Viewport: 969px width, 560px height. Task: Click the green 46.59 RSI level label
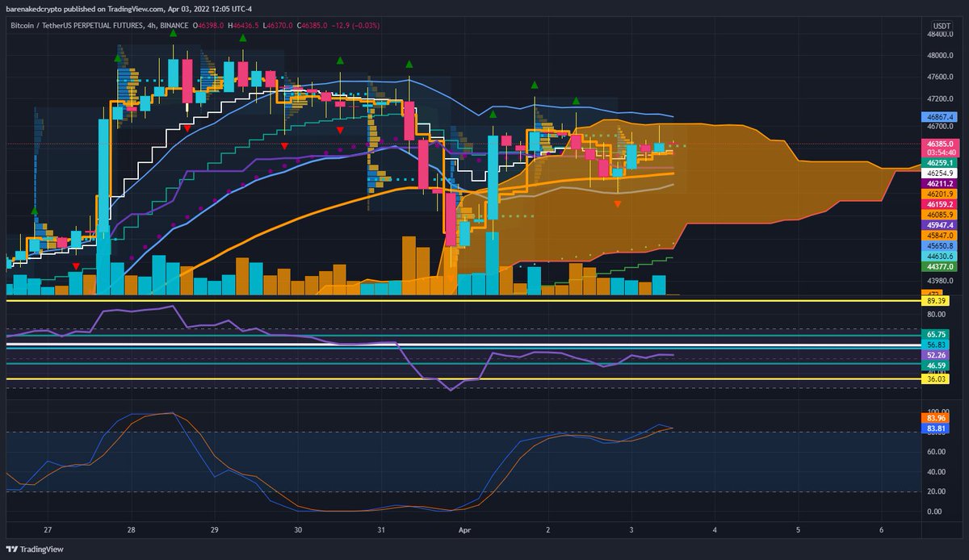pyautogui.click(x=937, y=366)
